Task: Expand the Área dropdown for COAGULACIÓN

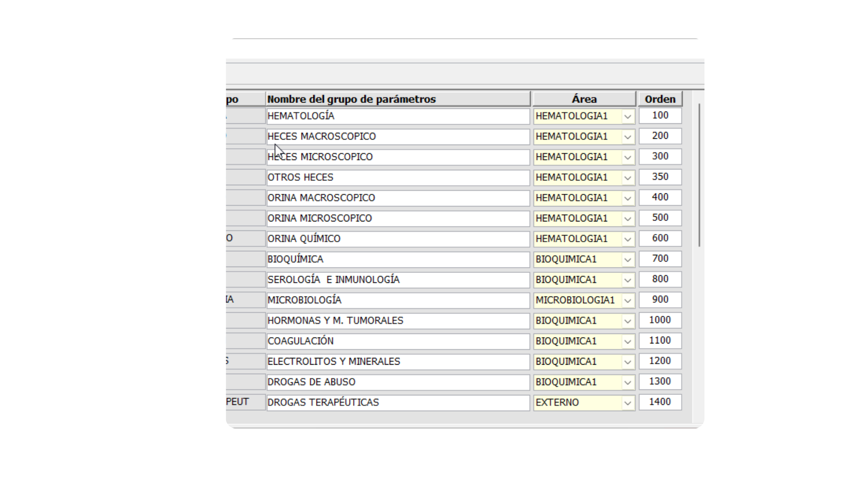Action: [628, 341]
